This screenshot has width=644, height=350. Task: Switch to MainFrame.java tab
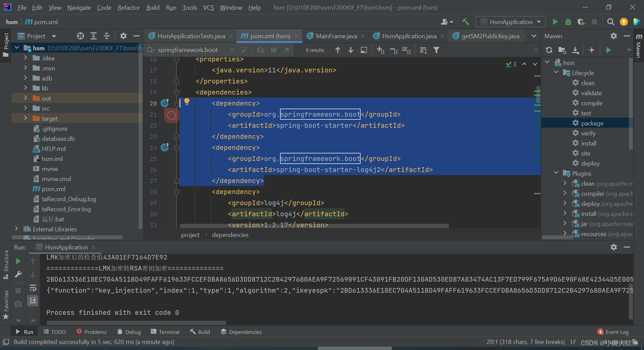[x=336, y=36]
